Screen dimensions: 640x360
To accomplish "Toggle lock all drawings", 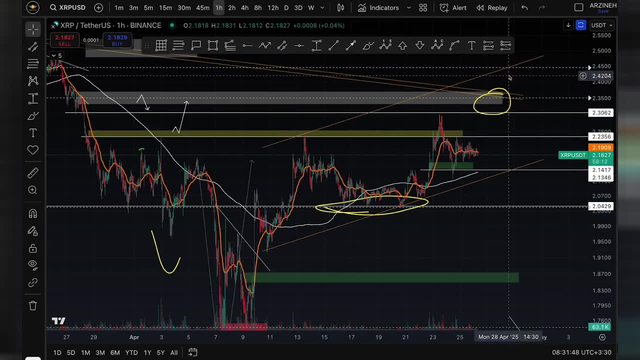I will coord(33,248).
